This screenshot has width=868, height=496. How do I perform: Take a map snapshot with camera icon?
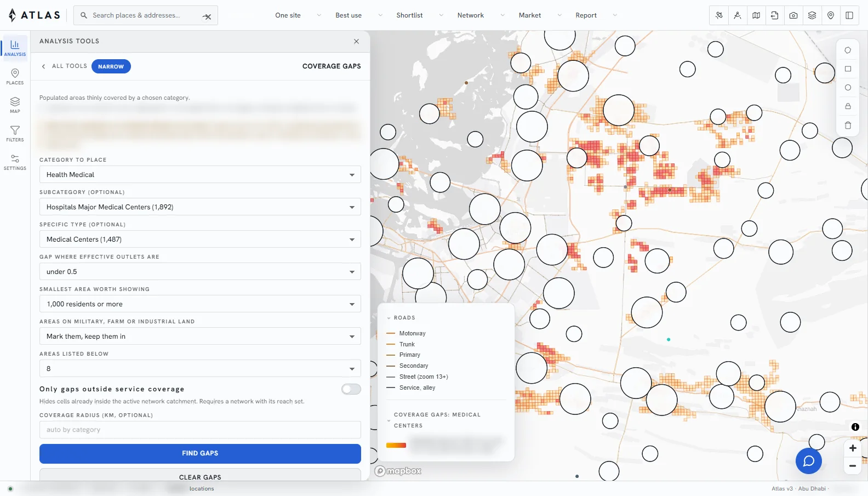(793, 15)
